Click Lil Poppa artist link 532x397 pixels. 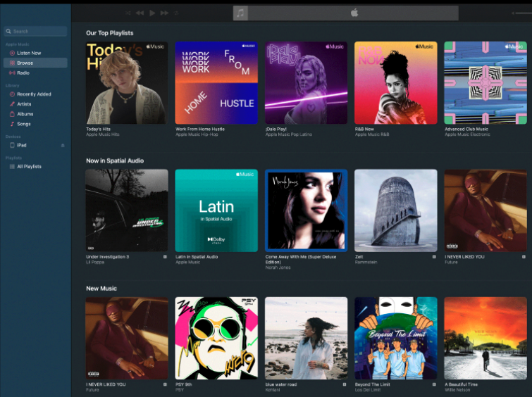(95, 263)
